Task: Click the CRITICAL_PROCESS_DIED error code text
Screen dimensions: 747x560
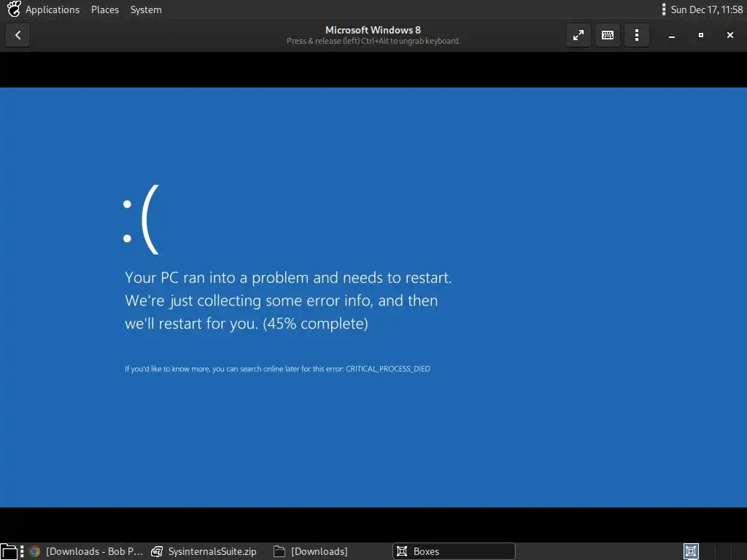Action: [388, 369]
